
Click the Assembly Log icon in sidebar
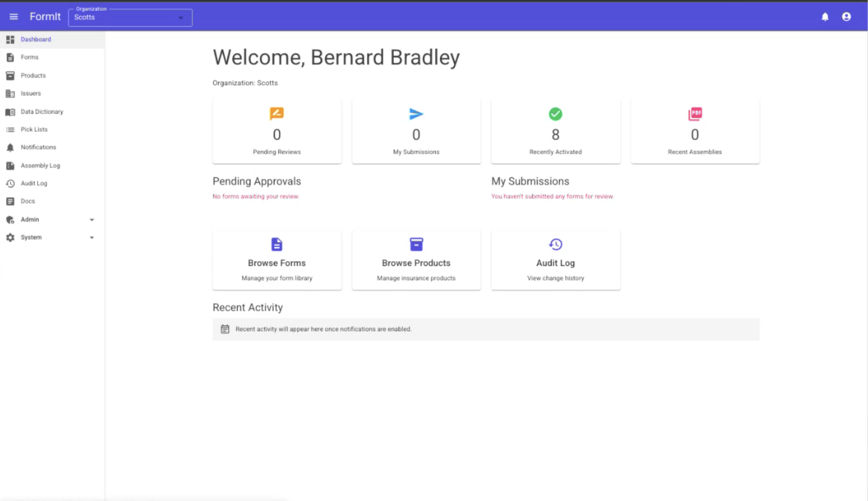tap(10, 166)
